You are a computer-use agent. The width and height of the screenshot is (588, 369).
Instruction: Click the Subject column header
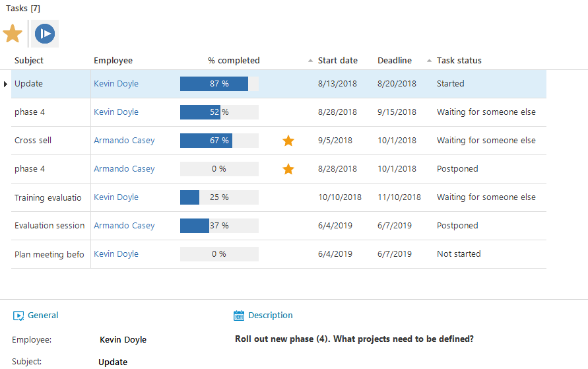click(x=29, y=61)
